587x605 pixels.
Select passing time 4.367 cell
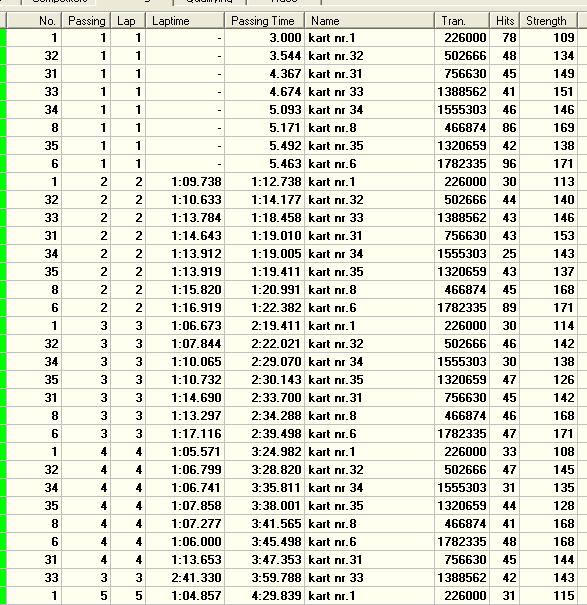click(x=264, y=74)
